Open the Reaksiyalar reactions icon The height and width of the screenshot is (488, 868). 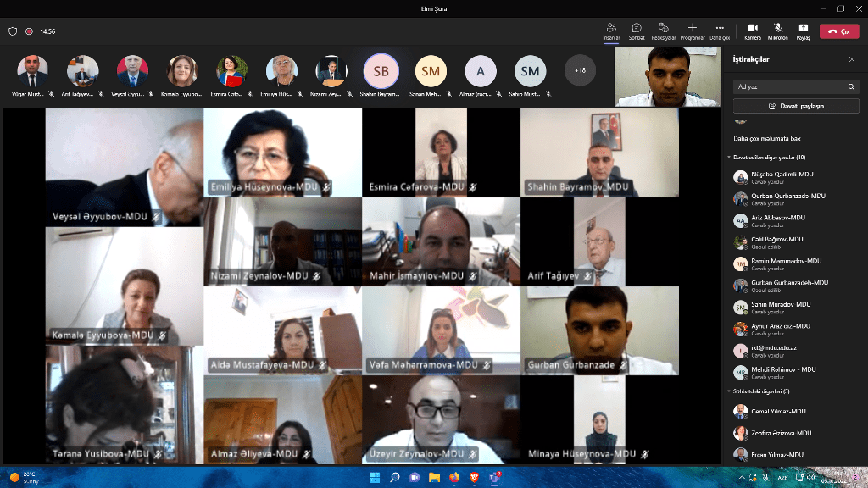coord(664,30)
